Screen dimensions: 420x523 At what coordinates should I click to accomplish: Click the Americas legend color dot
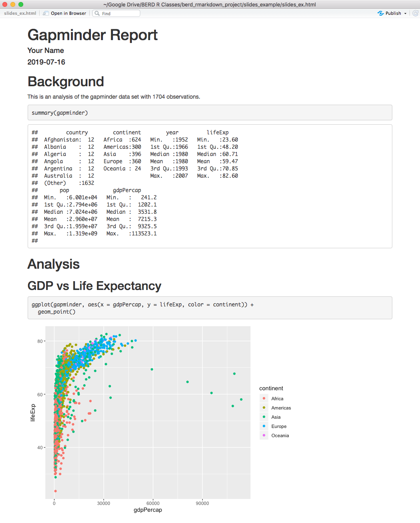(x=264, y=408)
